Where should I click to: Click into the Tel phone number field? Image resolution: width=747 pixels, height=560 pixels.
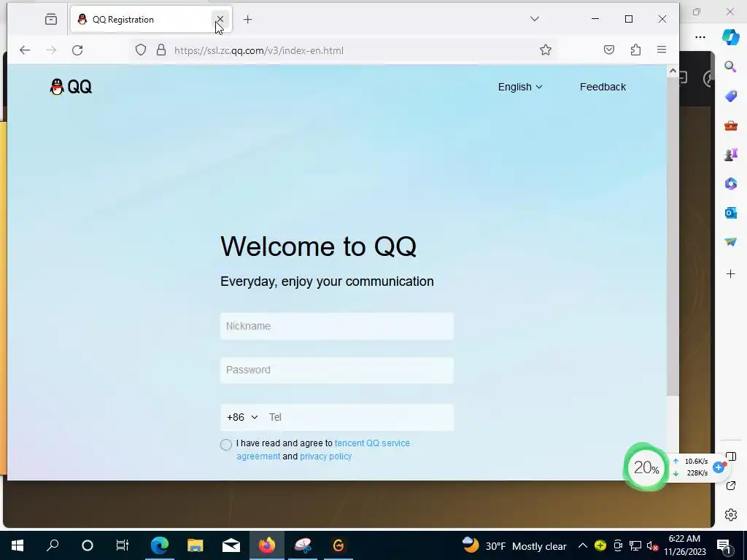point(358,417)
